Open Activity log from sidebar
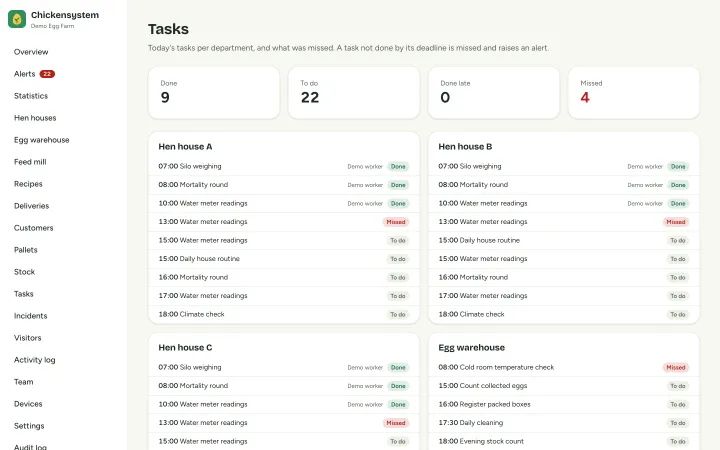The width and height of the screenshot is (720, 450). pyautogui.click(x=34, y=360)
